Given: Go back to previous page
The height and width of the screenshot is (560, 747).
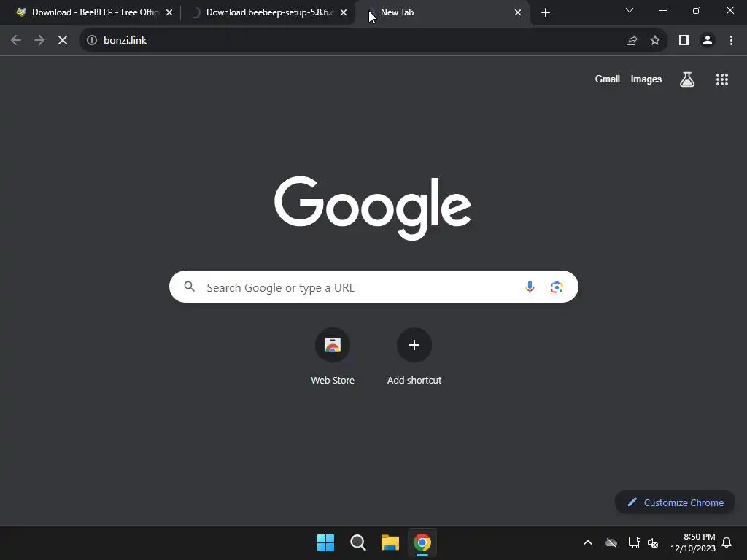Looking at the screenshot, I should click(16, 41).
